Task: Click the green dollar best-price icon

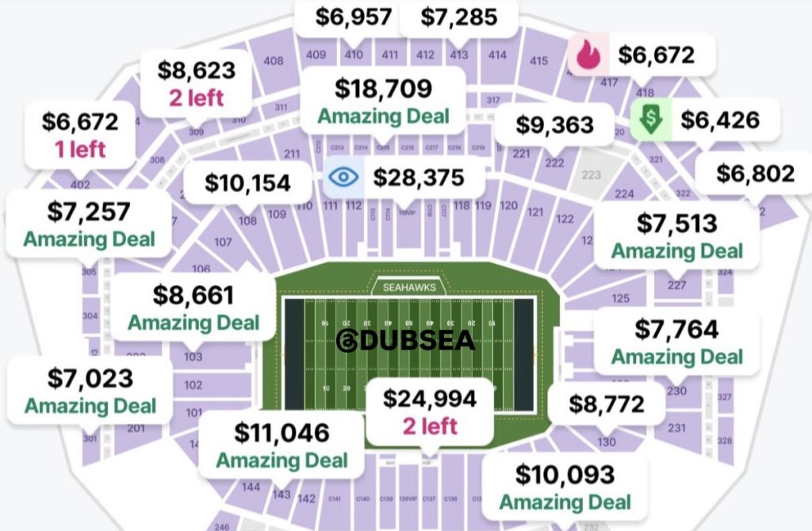Action: click(652, 120)
